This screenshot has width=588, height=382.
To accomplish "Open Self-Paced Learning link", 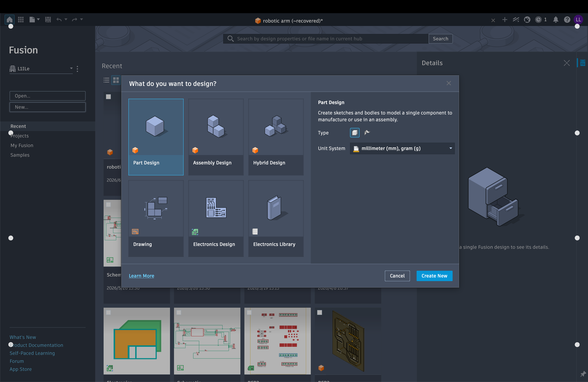I will [x=32, y=353].
